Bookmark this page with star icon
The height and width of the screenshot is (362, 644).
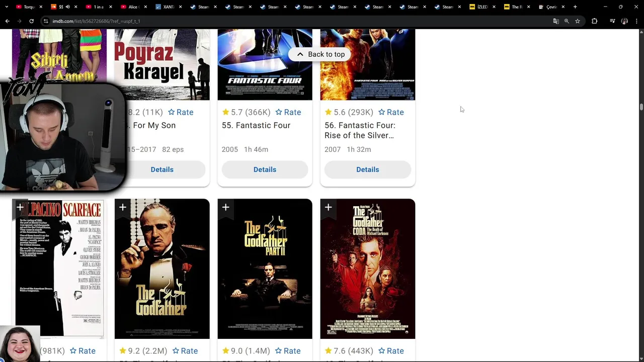pos(578,21)
